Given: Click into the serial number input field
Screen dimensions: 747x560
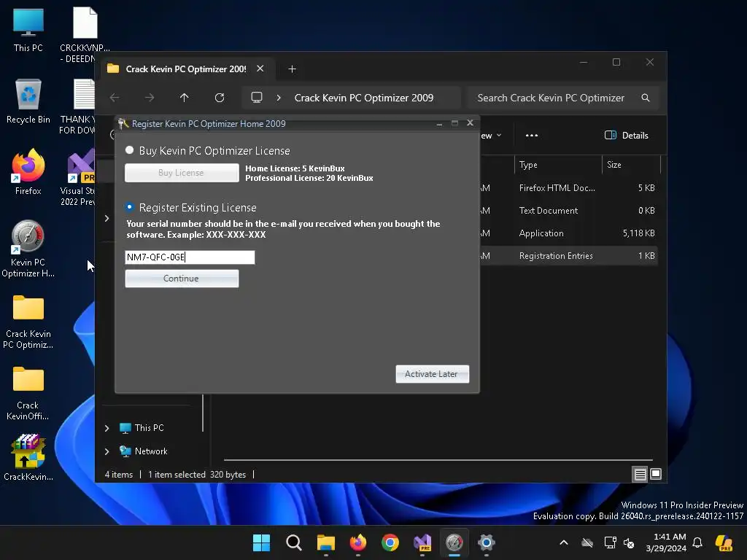Looking at the screenshot, I should [190, 257].
